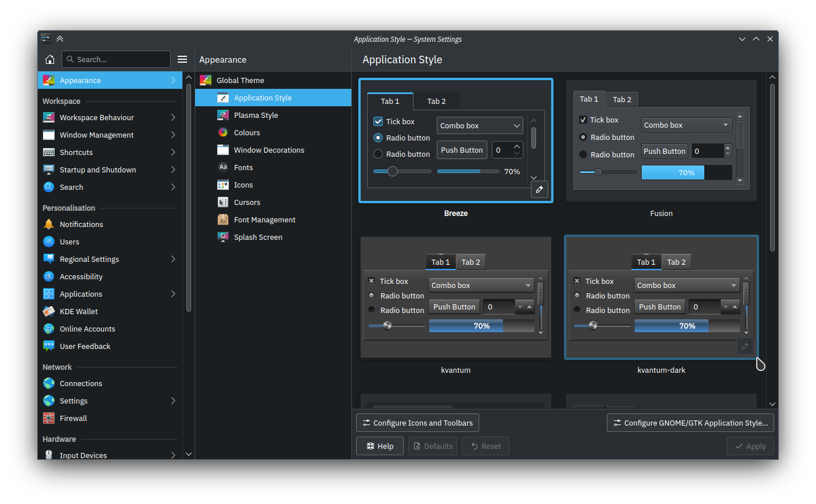Click the Connections globe icon
This screenshot has height=504, width=816.
click(x=49, y=383)
